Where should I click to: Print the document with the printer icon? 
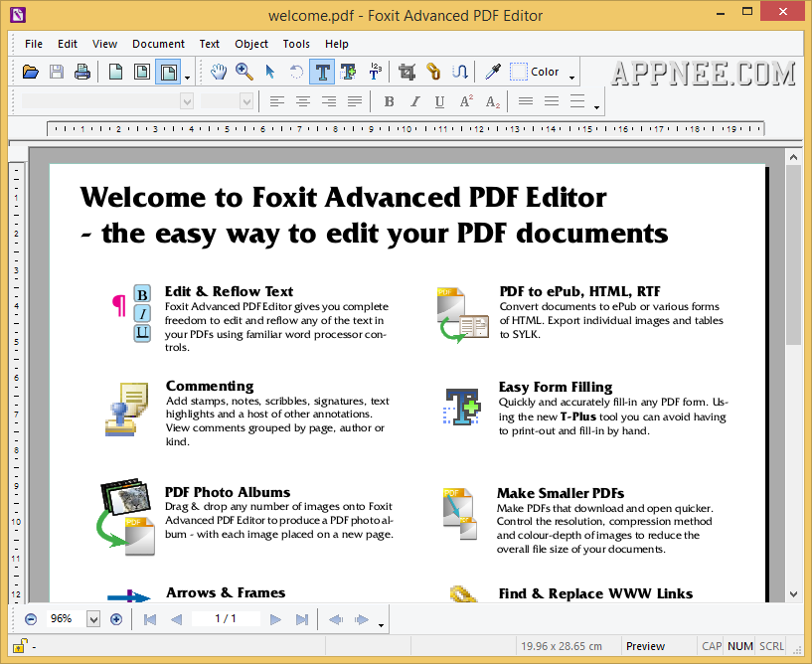coord(82,72)
